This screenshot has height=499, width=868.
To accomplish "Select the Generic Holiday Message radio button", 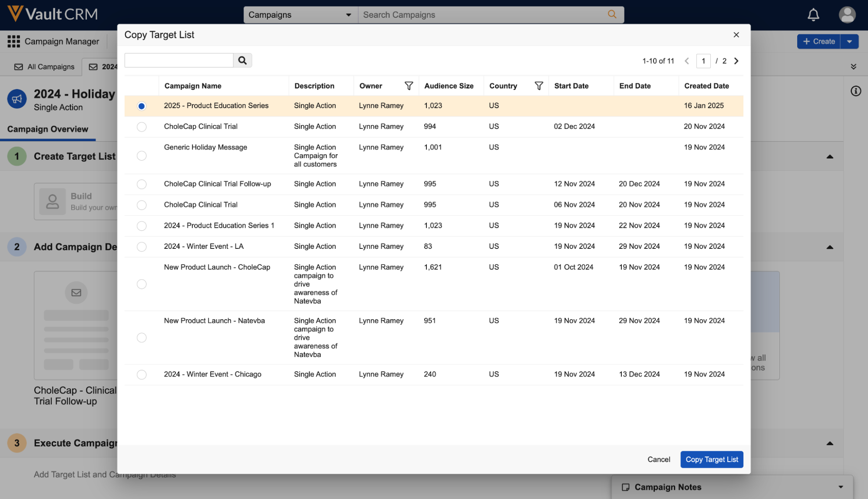I will point(142,156).
